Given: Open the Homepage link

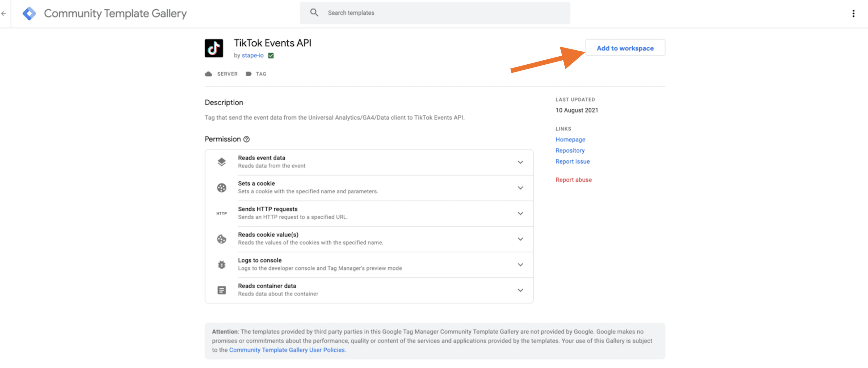Looking at the screenshot, I should (x=570, y=140).
